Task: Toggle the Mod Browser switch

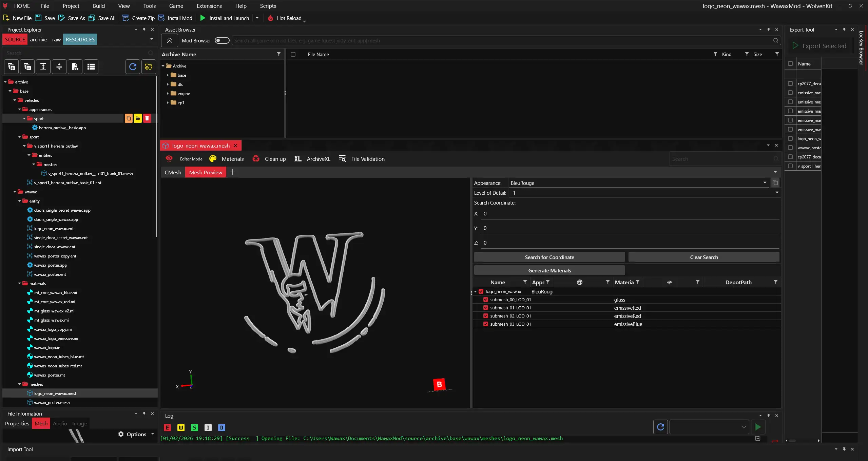Action: pos(222,40)
